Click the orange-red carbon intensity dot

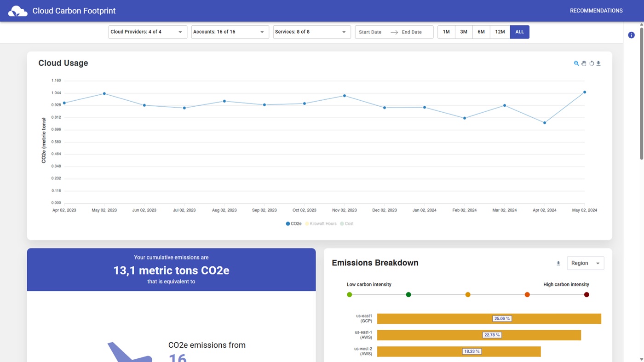coord(527,295)
